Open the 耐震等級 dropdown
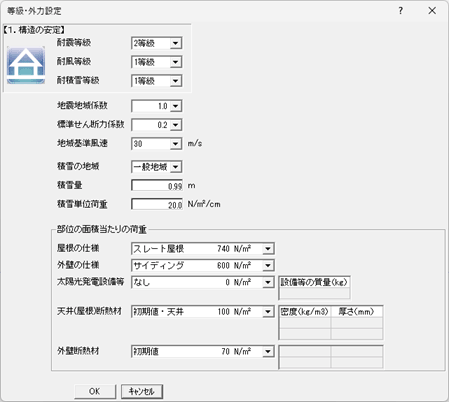The width and height of the screenshot is (449, 402). click(x=176, y=43)
